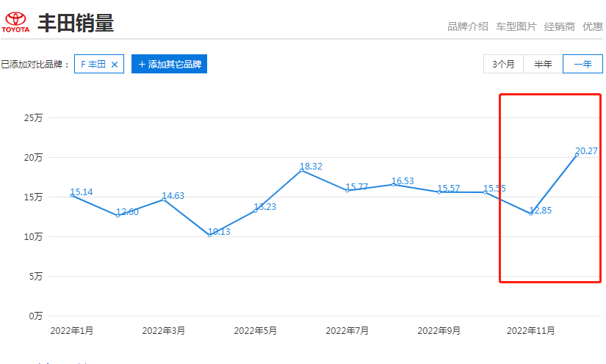
Task: Click the 20万 y-axis label
Action: [33, 158]
